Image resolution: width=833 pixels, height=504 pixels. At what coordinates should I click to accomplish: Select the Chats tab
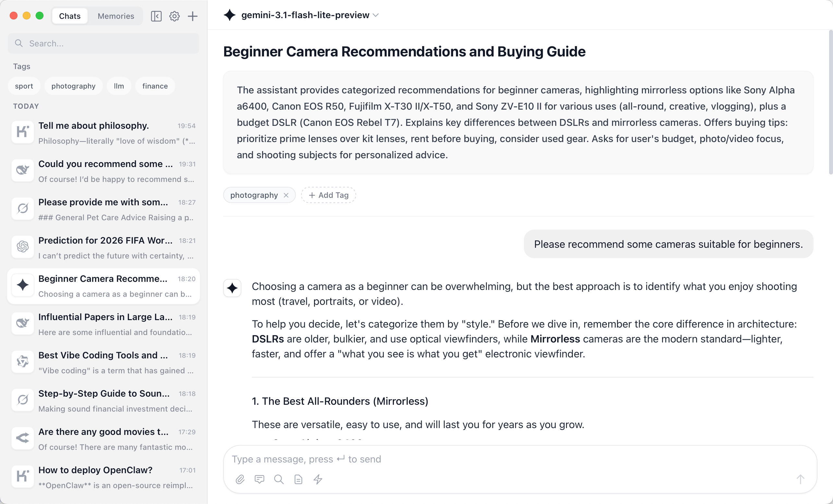pos(70,16)
